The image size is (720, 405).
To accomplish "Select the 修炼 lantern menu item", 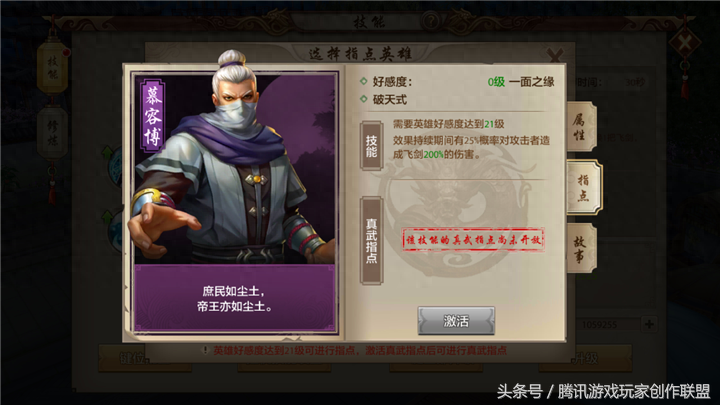I will click(52, 133).
